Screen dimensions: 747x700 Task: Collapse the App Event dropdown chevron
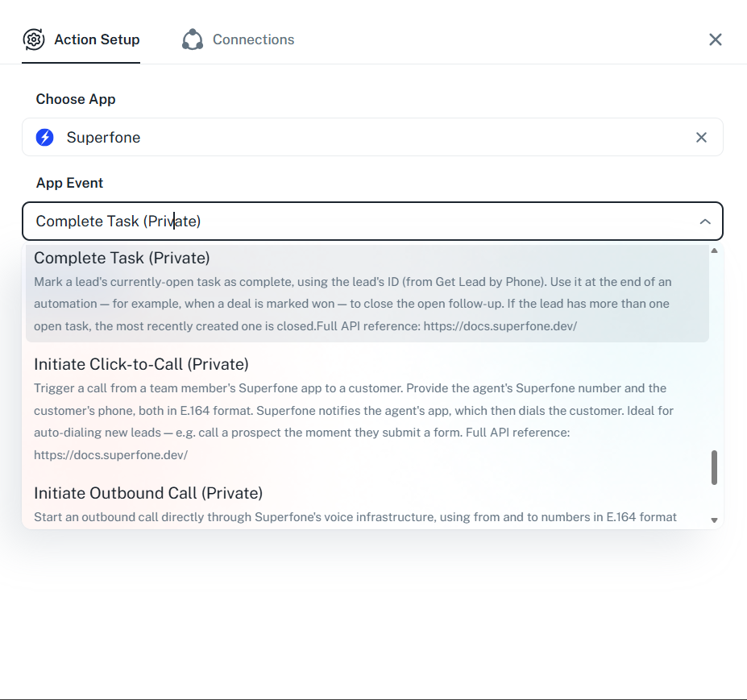click(x=704, y=222)
